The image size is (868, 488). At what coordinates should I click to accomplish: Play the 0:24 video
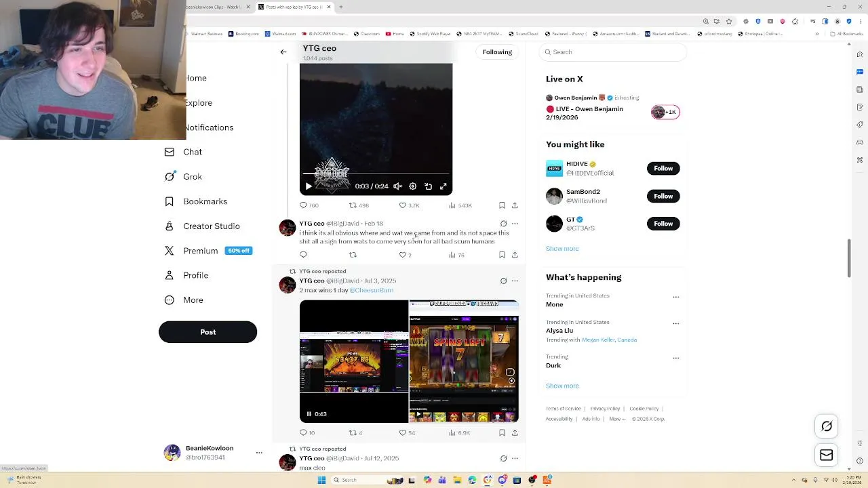309,186
